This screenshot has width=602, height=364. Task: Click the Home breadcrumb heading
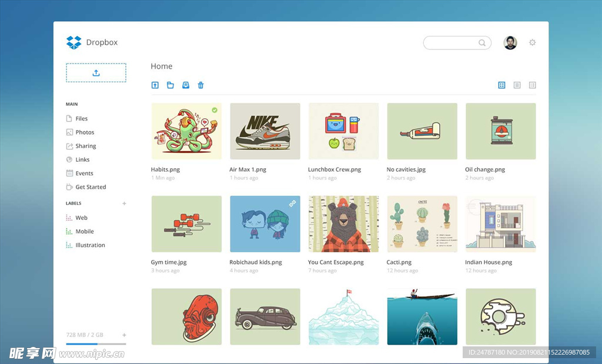(162, 66)
